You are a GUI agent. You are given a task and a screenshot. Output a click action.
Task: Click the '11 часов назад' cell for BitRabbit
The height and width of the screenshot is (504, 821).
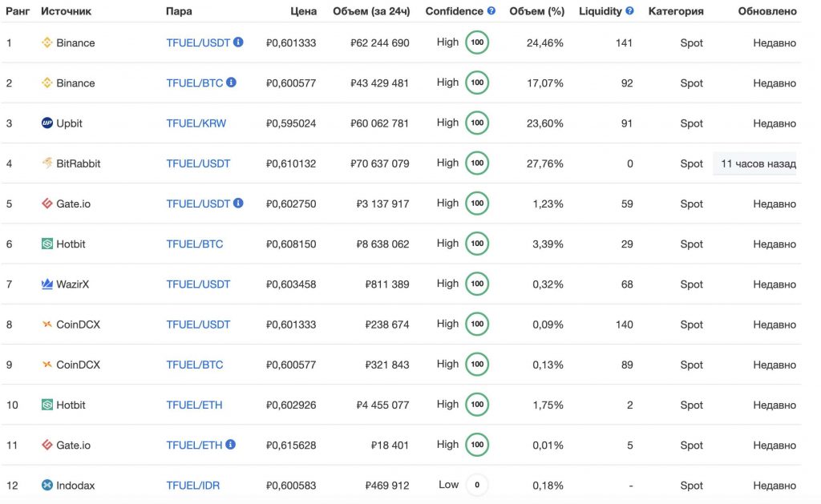pos(758,164)
